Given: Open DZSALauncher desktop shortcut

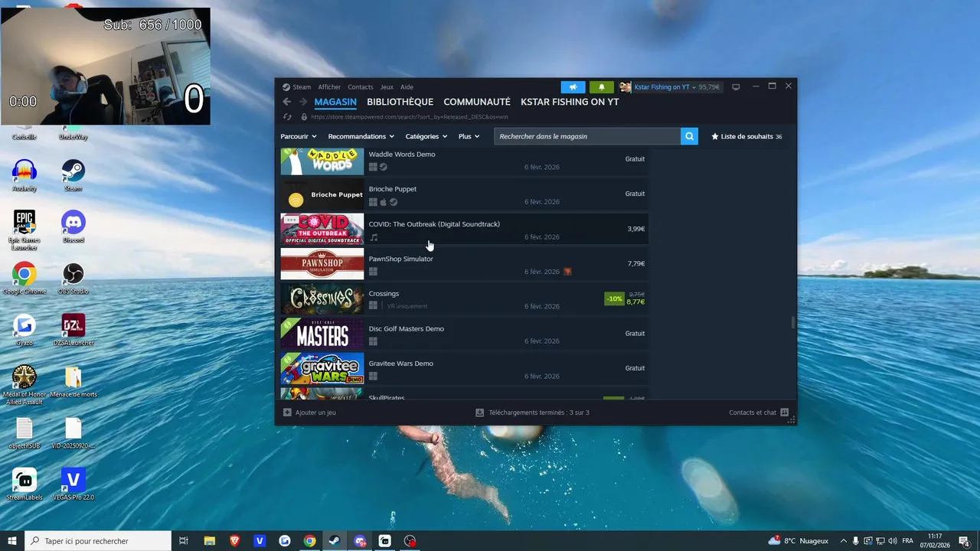Looking at the screenshot, I should point(73,330).
